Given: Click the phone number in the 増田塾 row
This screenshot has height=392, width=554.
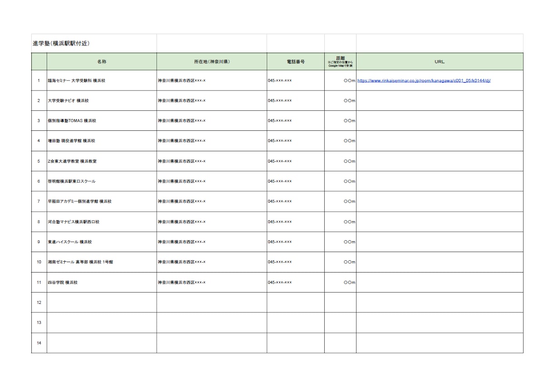Looking at the screenshot, I should (x=296, y=141).
